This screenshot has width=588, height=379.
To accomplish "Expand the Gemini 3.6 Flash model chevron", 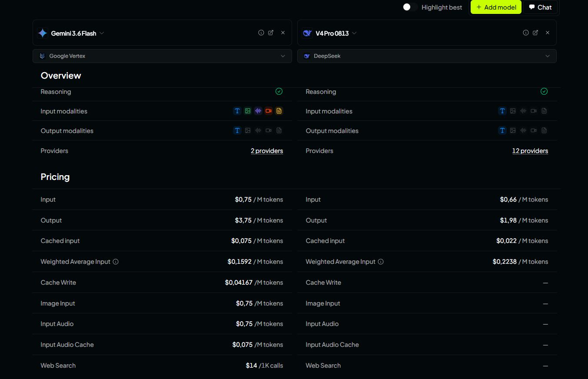I will [x=102, y=33].
